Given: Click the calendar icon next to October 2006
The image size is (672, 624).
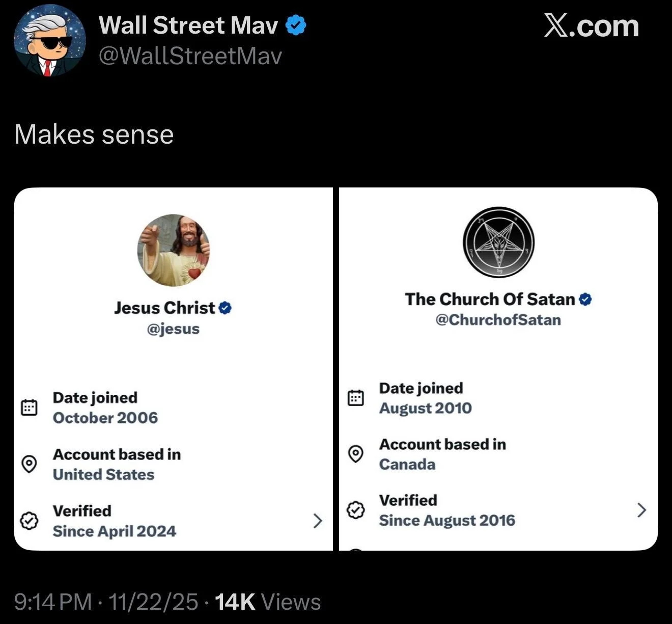Looking at the screenshot, I should (29, 408).
